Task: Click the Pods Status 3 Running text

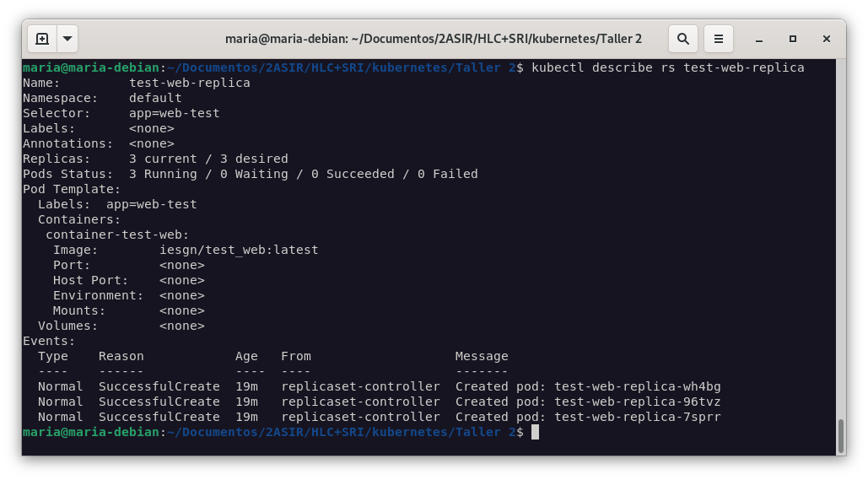Action: [x=163, y=174]
